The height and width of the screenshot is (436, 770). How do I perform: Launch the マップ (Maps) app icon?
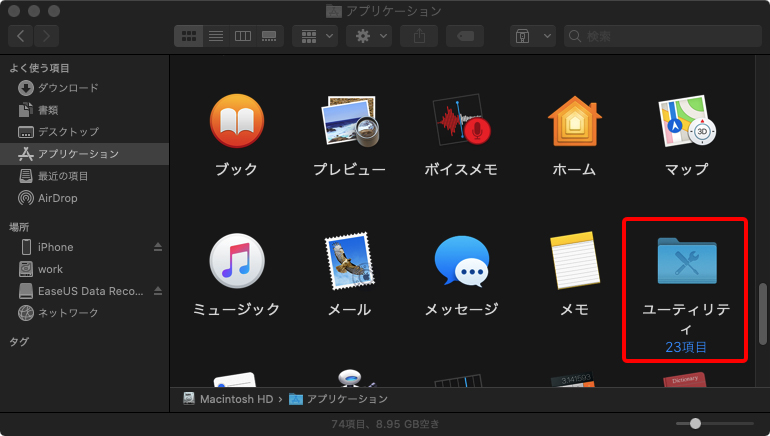point(686,121)
